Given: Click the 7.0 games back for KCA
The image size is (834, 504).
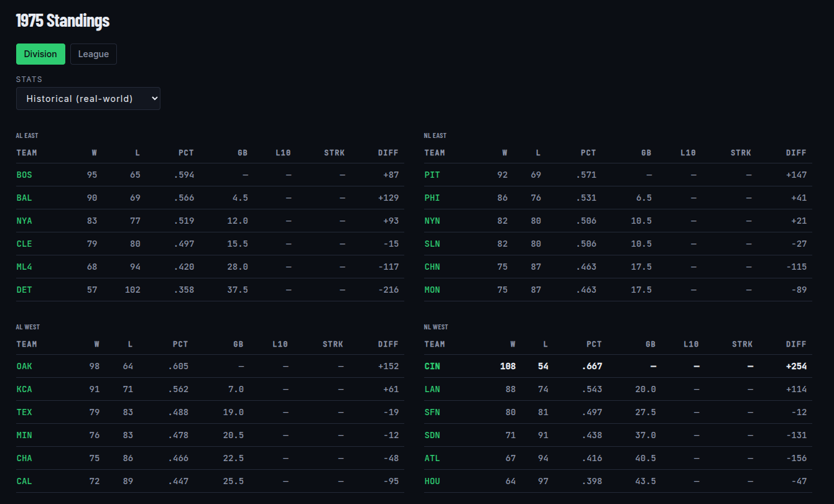Looking at the screenshot, I should (x=236, y=390).
